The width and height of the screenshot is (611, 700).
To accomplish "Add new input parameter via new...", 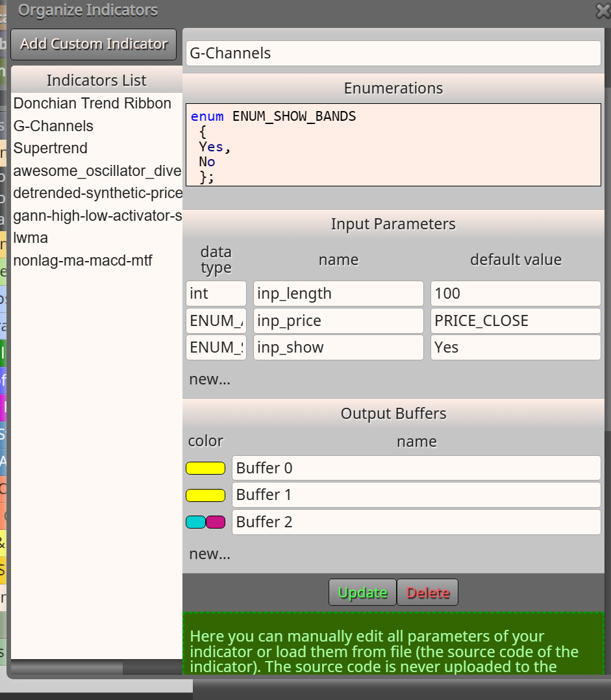I will 210,379.
